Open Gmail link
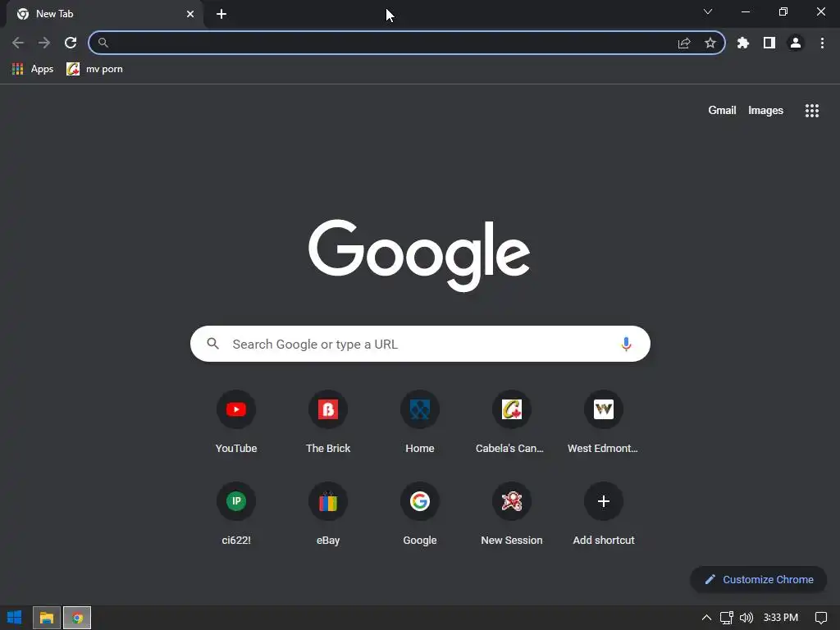 tap(722, 111)
